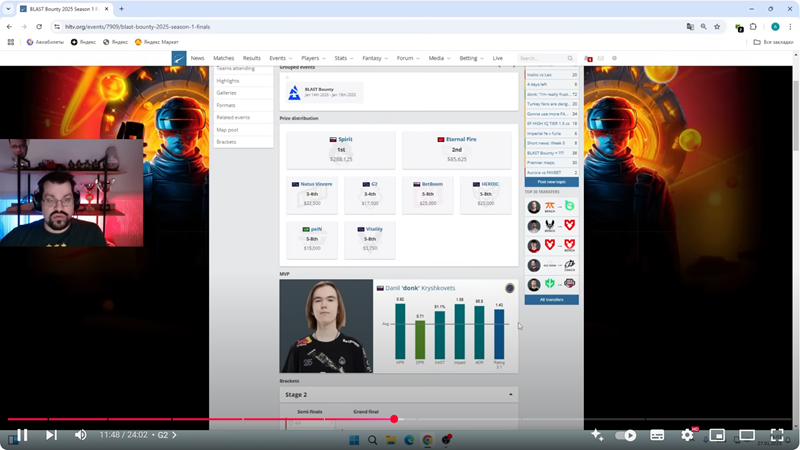This screenshot has width=800, height=450.
Task: Click the HLTV logo home icon
Action: (x=179, y=58)
